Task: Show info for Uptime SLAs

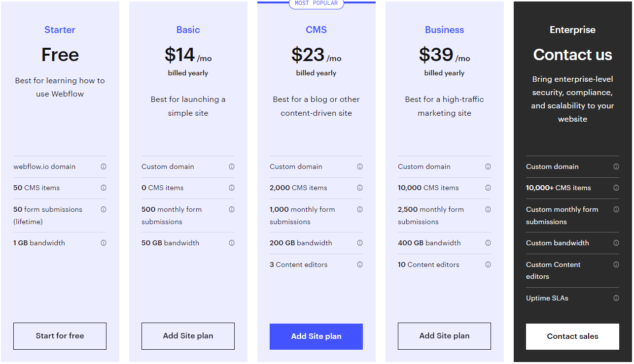Action: [616, 298]
